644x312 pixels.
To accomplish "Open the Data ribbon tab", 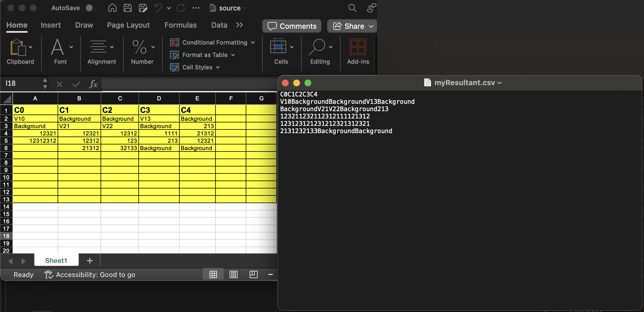I will (x=219, y=25).
